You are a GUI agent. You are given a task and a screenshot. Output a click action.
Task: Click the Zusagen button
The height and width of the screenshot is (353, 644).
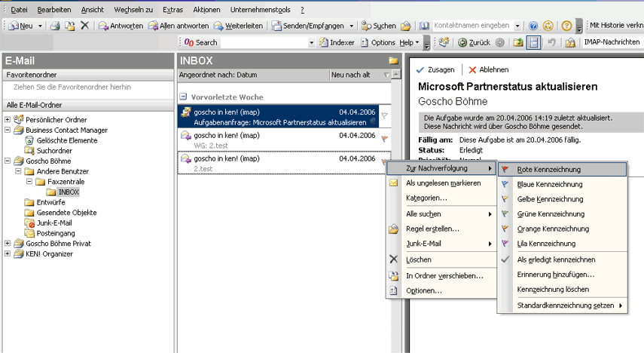coord(435,69)
